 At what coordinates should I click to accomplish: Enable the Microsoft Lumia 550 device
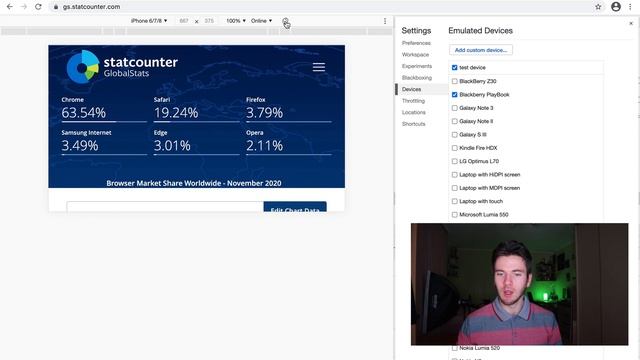[454, 215]
